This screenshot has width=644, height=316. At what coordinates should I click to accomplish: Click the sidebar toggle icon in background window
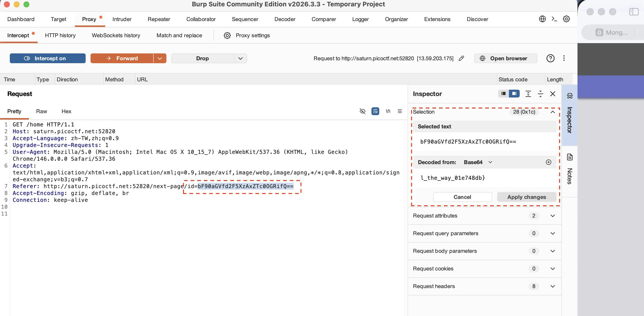click(634, 12)
